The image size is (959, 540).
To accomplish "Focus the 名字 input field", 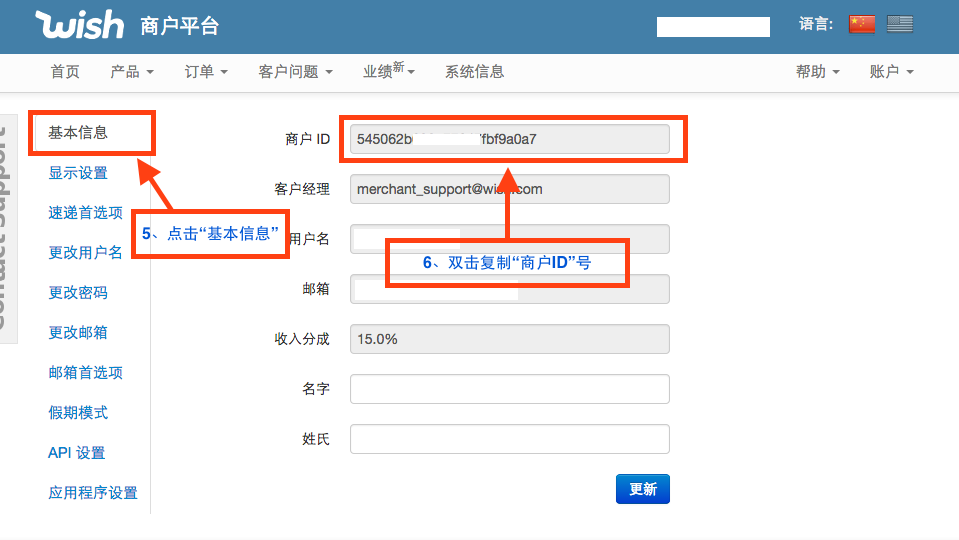I will [509, 389].
